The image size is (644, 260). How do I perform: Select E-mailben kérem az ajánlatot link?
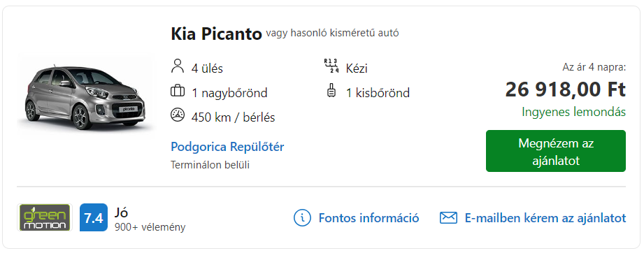pos(545,217)
